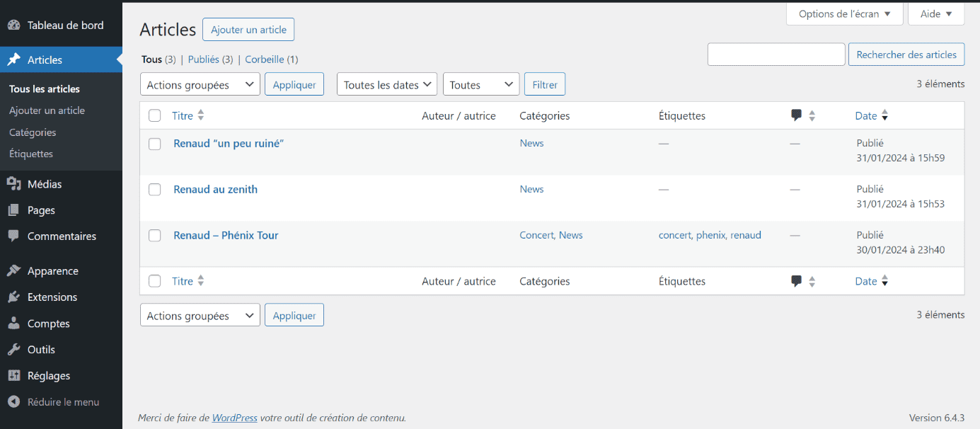The image size is (980, 429).
Task: Click the bottom Appliquer button
Action: point(294,315)
